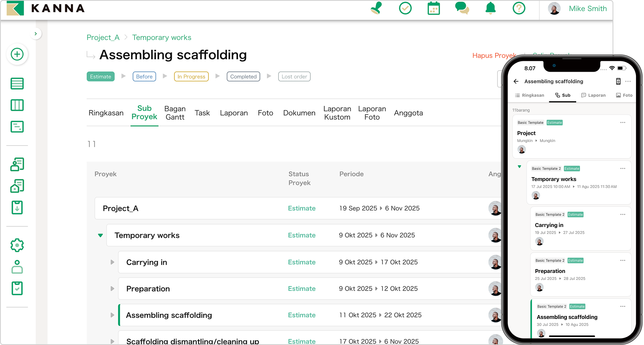
Task: Open the Dokumen tab
Action: [x=299, y=113]
